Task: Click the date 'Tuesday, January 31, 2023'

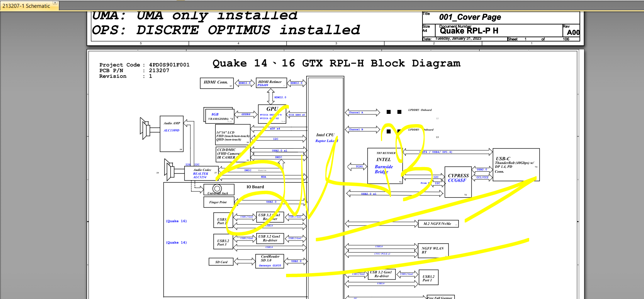Action: [x=458, y=38]
